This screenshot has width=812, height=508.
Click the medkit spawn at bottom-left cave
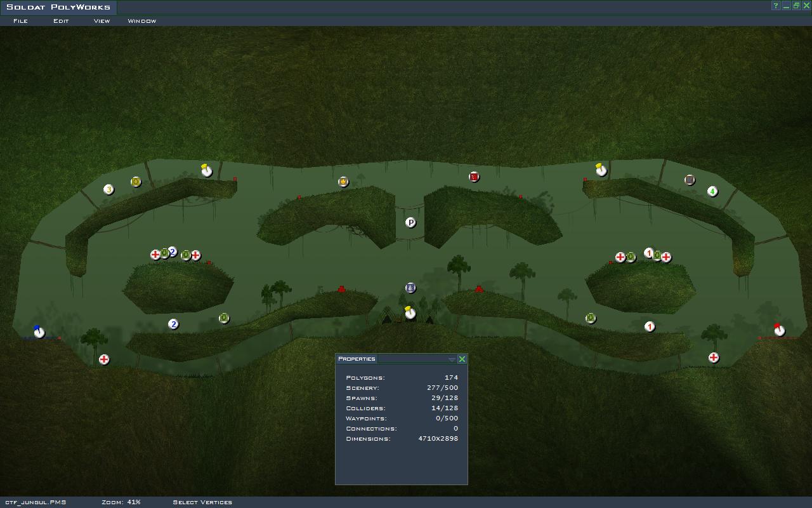pyautogui.click(x=104, y=359)
